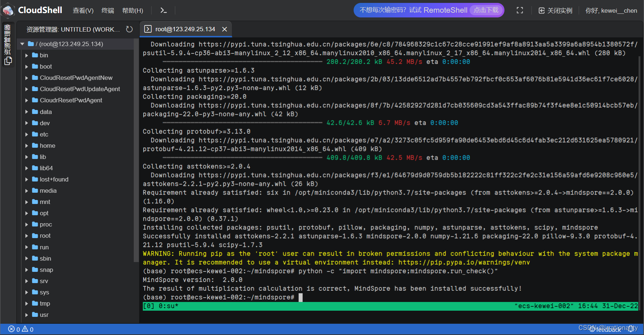
Task: Select the media folder icon
Action: click(x=35, y=191)
